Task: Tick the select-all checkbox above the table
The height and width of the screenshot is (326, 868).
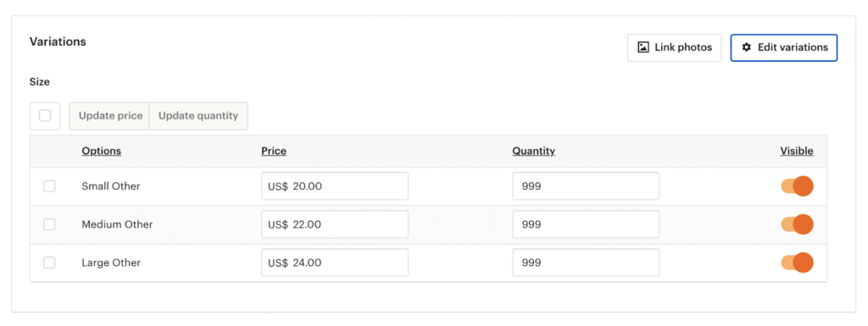Action: point(45,116)
